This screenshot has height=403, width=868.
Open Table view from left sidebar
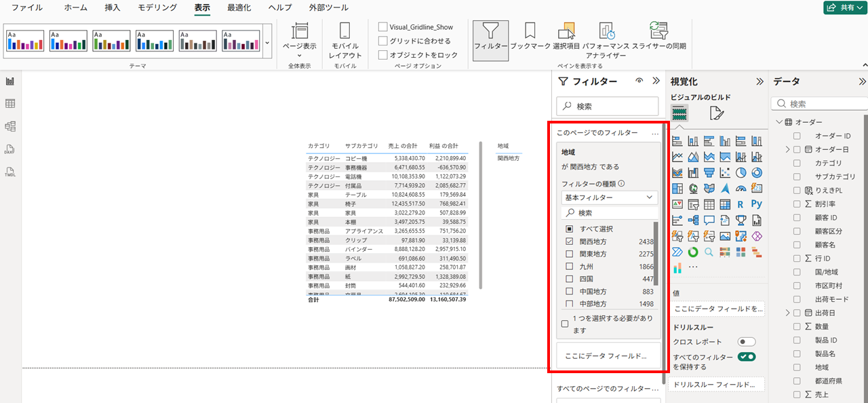pyautogui.click(x=10, y=104)
